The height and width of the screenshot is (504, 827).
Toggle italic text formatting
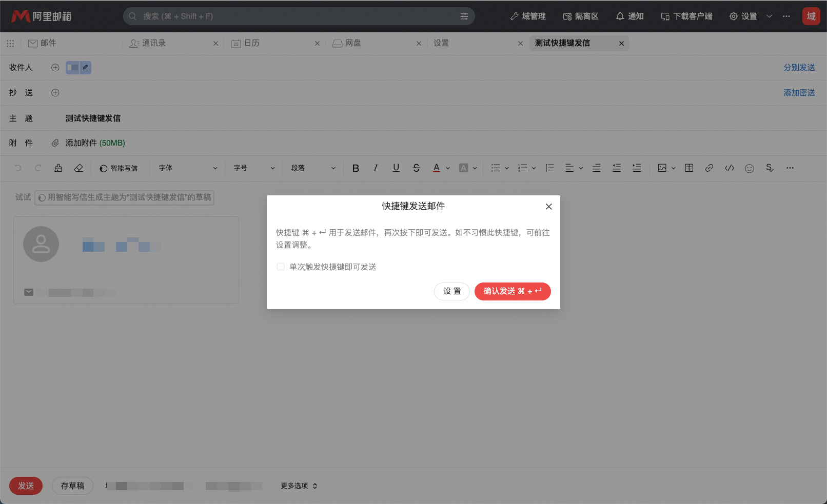tap(376, 168)
